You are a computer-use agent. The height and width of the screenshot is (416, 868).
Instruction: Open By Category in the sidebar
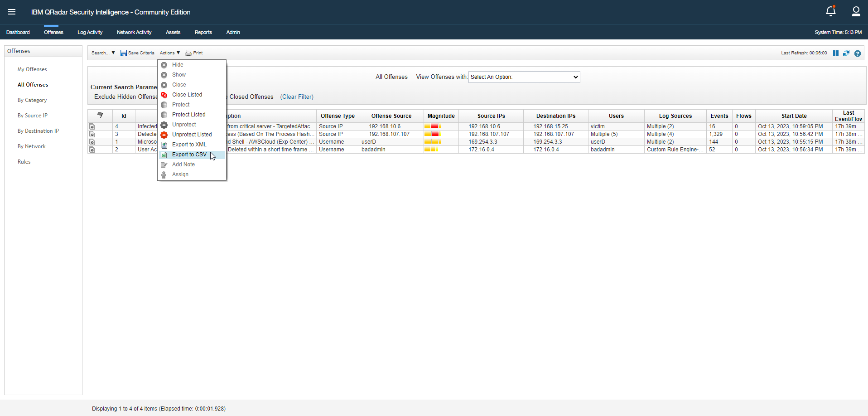[x=32, y=100]
